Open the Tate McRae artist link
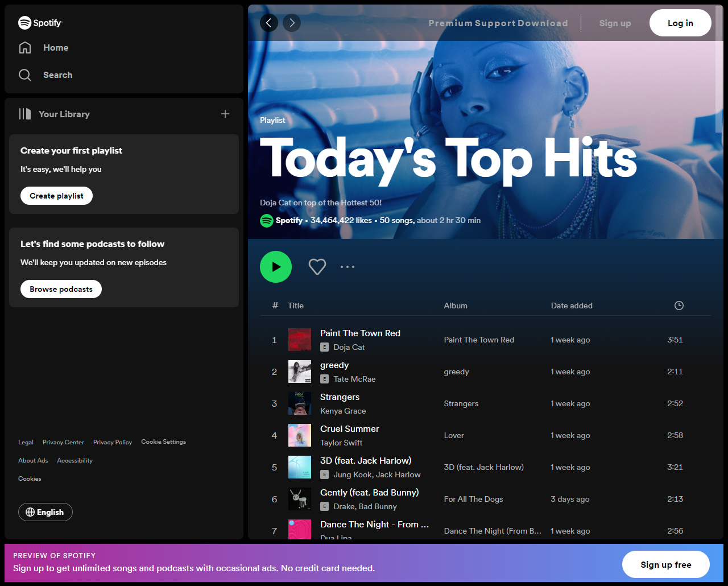Image resolution: width=728 pixels, height=586 pixels. 355,379
